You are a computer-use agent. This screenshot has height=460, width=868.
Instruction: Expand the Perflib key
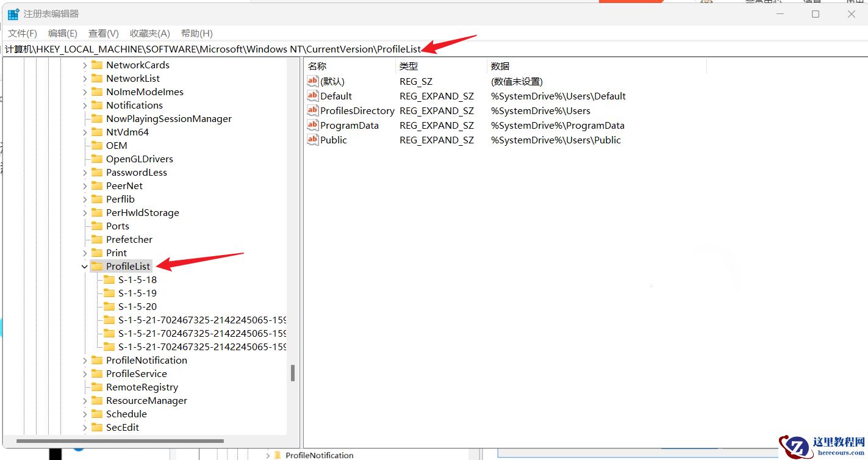(84, 199)
